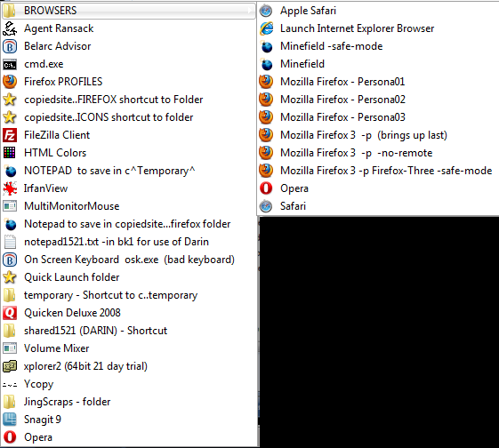Launch Mozilla Firefox - Persona02

pos(378,100)
